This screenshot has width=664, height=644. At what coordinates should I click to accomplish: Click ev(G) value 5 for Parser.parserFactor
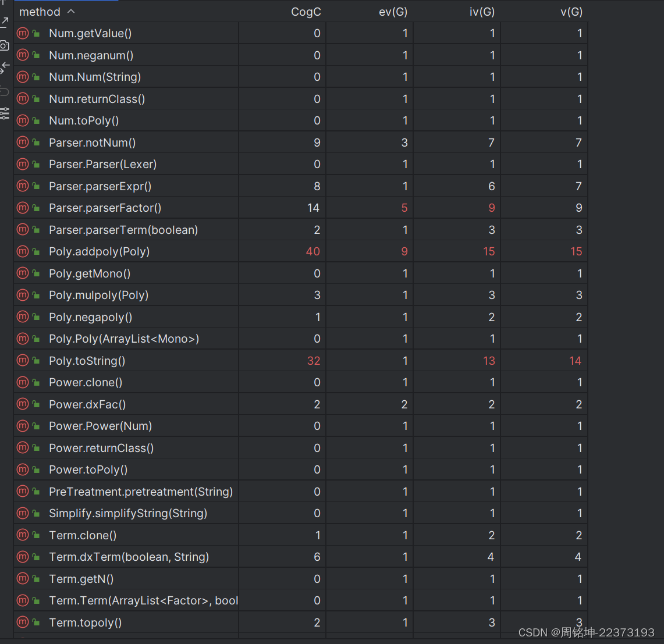(404, 208)
